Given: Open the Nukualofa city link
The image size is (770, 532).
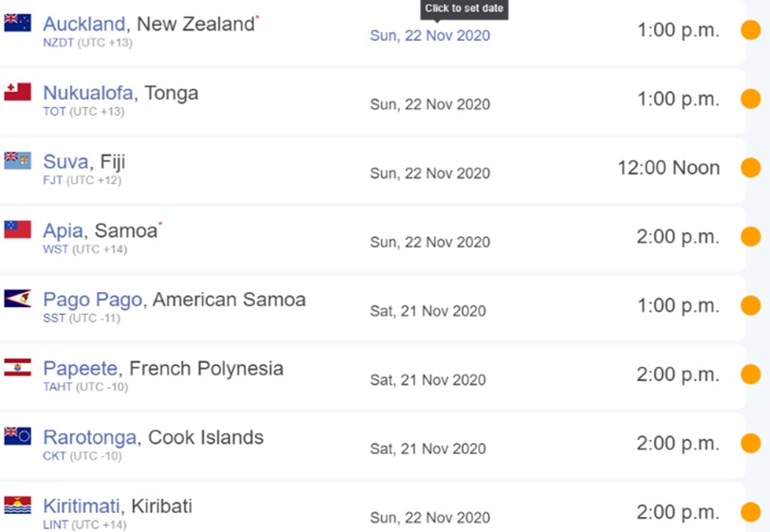Looking at the screenshot, I should pyautogui.click(x=88, y=93).
